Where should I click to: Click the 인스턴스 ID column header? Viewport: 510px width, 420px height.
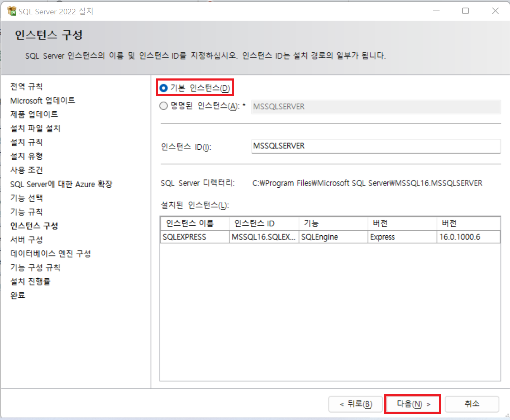(x=264, y=223)
